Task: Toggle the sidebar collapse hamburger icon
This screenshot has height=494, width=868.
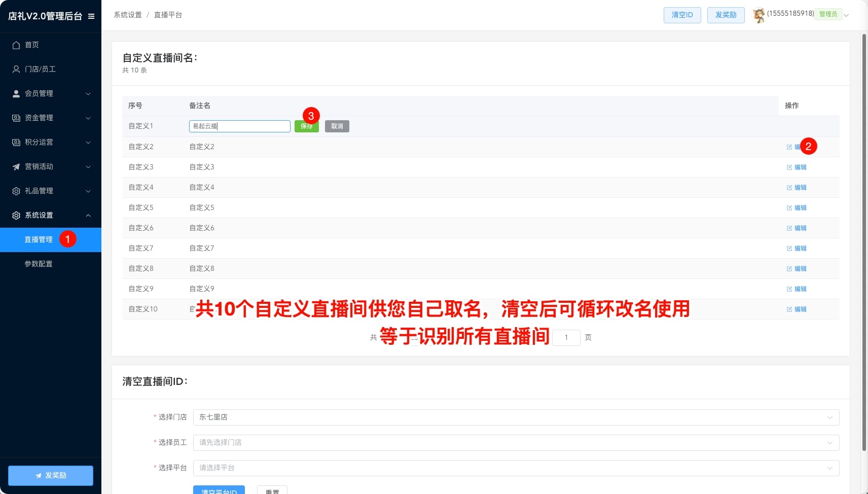Action: click(91, 16)
